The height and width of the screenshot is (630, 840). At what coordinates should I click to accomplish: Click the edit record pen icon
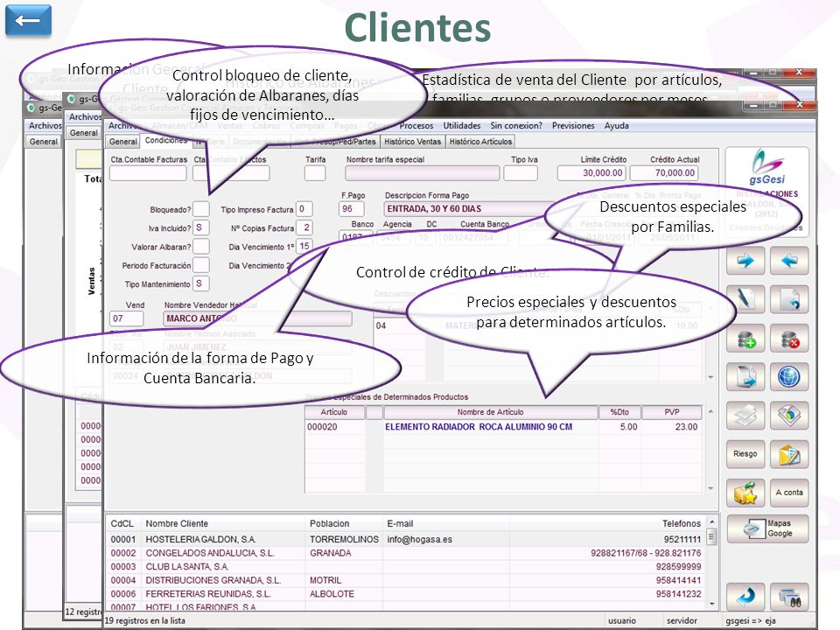click(x=745, y=299)
